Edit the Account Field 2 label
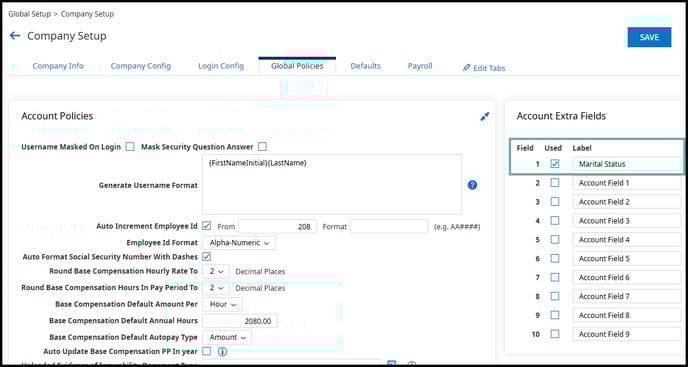Image resolution: width=688 pixels, height=367 pixels. tap(627, 201)
